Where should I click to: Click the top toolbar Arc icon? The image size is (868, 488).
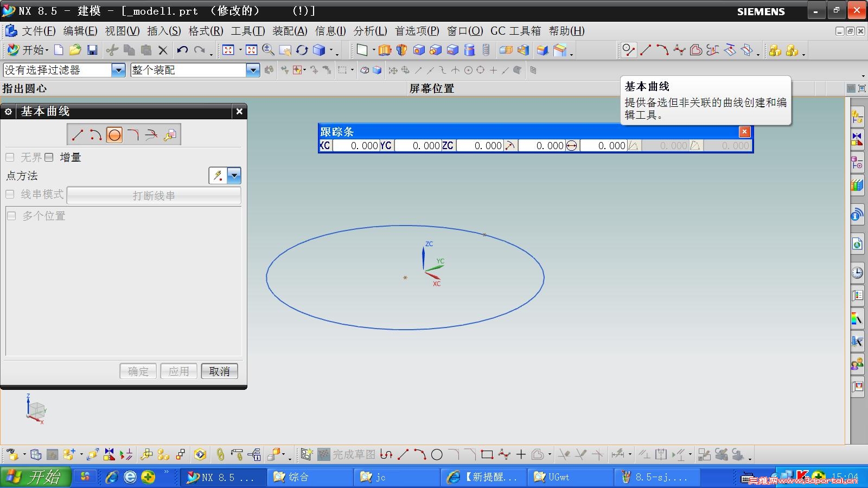point(662,50)
